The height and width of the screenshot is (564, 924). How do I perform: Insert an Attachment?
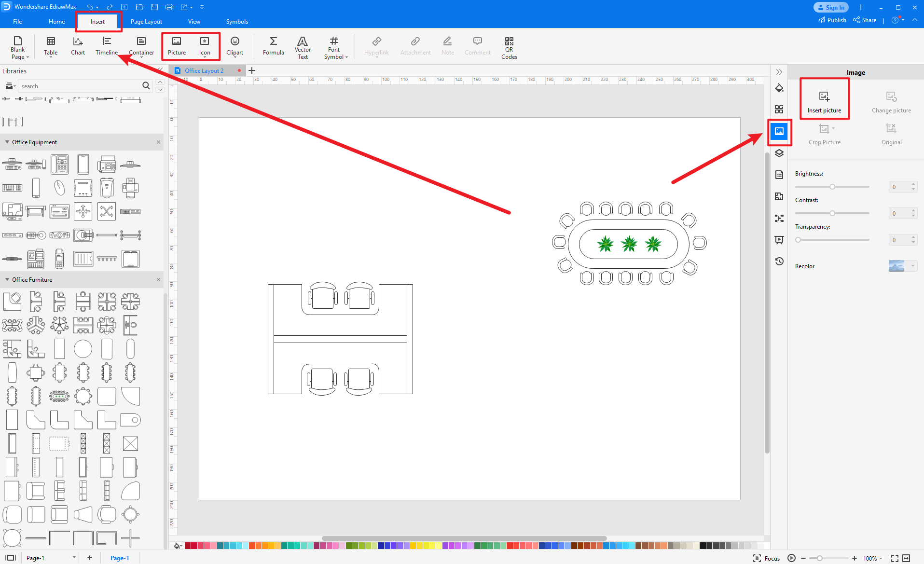coord(415,46)
